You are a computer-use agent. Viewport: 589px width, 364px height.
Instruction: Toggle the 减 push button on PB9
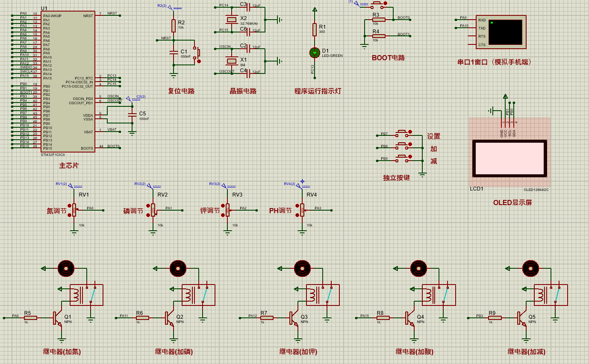click(403, 157)
